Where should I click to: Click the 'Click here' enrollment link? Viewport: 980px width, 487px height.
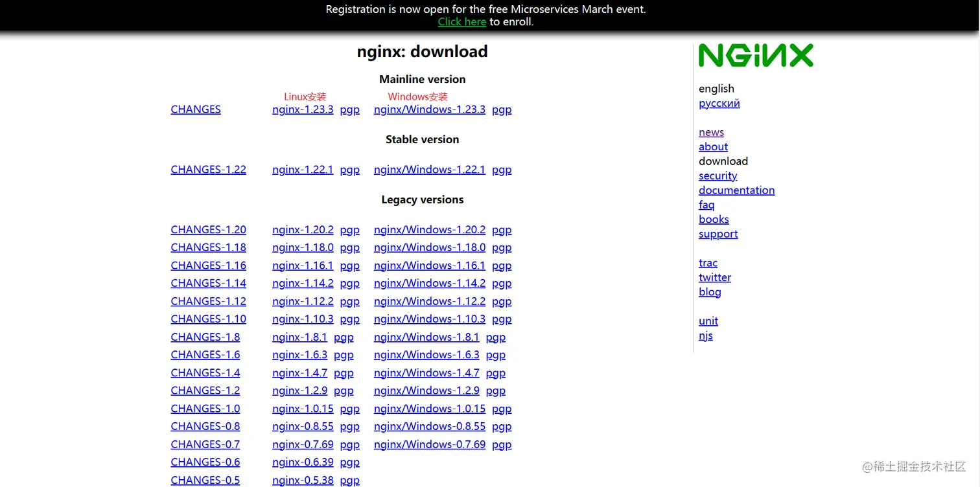pos(461,21)
